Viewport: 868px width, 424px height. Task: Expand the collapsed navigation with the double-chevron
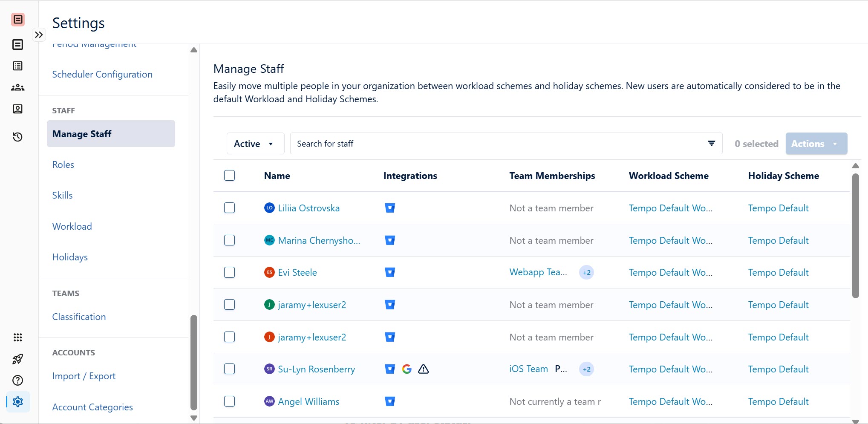(x=39, y=34)
